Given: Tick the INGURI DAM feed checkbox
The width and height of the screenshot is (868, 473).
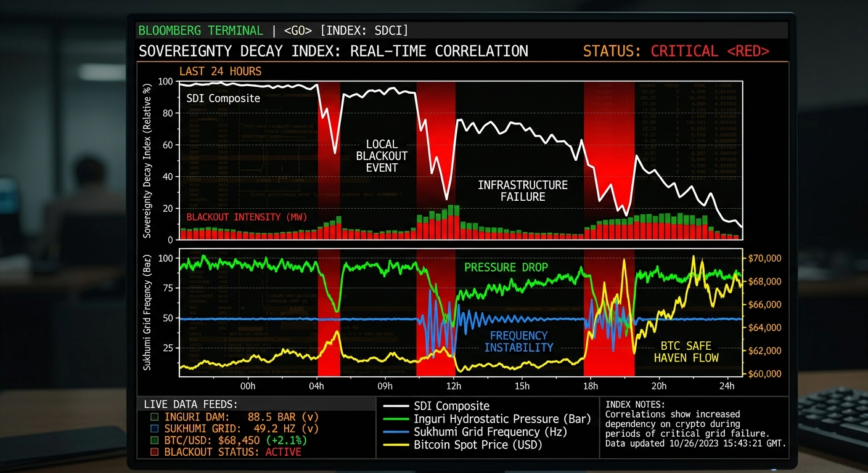Looking at the screenshot, I should click(155, 416).
